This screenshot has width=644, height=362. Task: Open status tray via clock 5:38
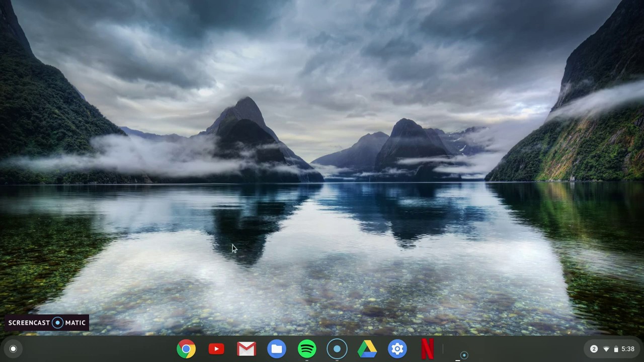[628, 349]
